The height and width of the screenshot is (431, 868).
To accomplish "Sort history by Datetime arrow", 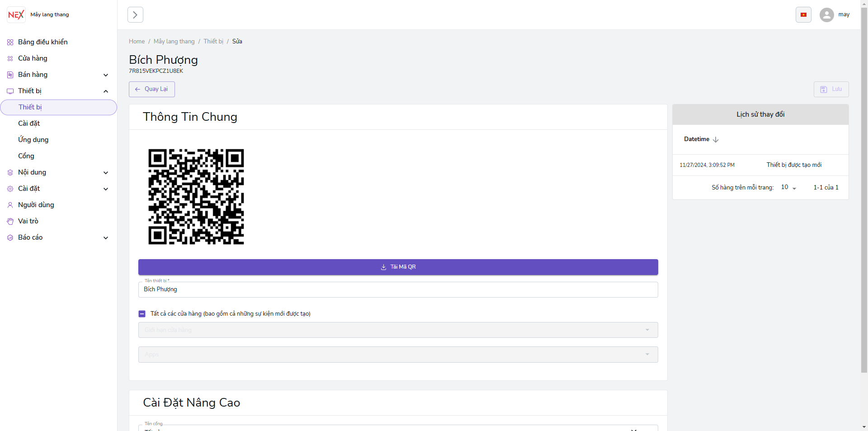I will pyautogui.click(x=716, y=140).
